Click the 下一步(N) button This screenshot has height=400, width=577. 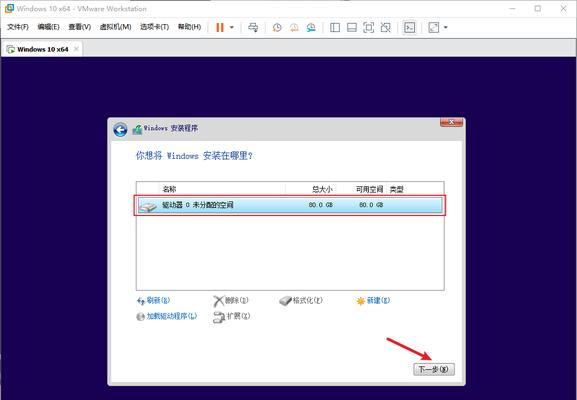click(434, 369)
